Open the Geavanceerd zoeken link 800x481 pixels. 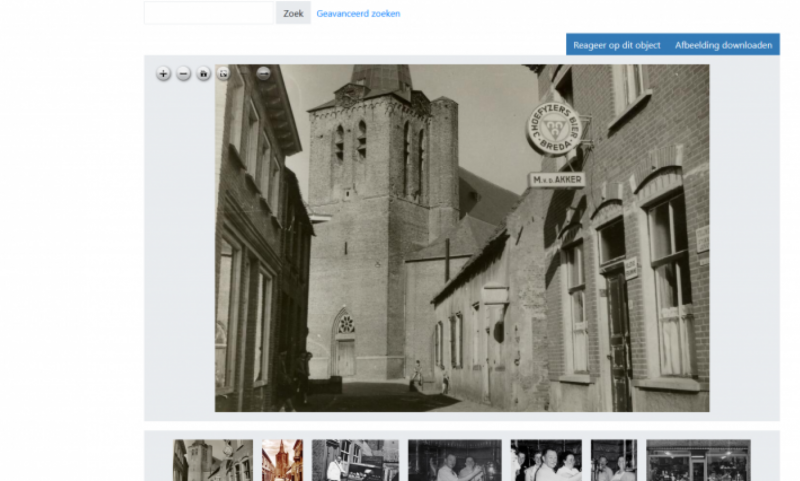[358, 14]
